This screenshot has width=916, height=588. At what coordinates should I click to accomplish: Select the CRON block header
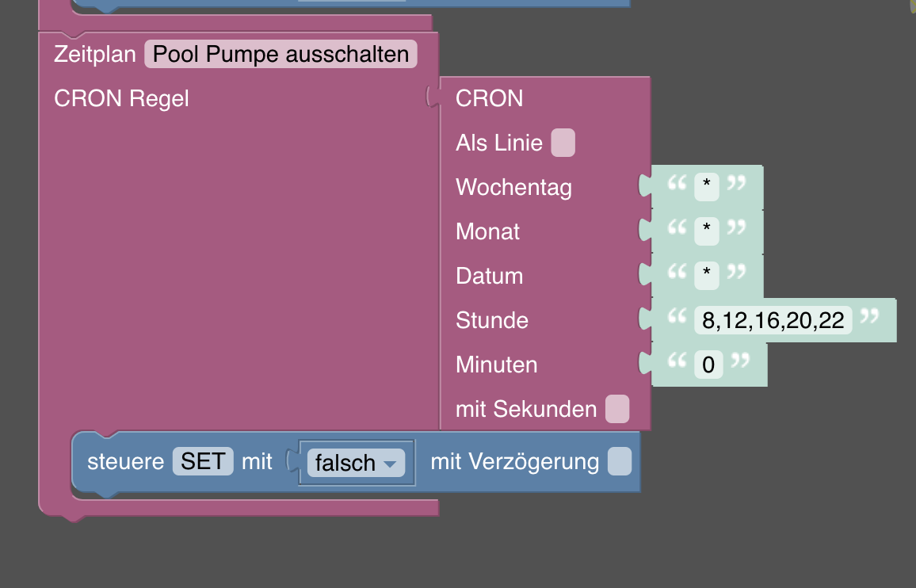tap(489, 99)
